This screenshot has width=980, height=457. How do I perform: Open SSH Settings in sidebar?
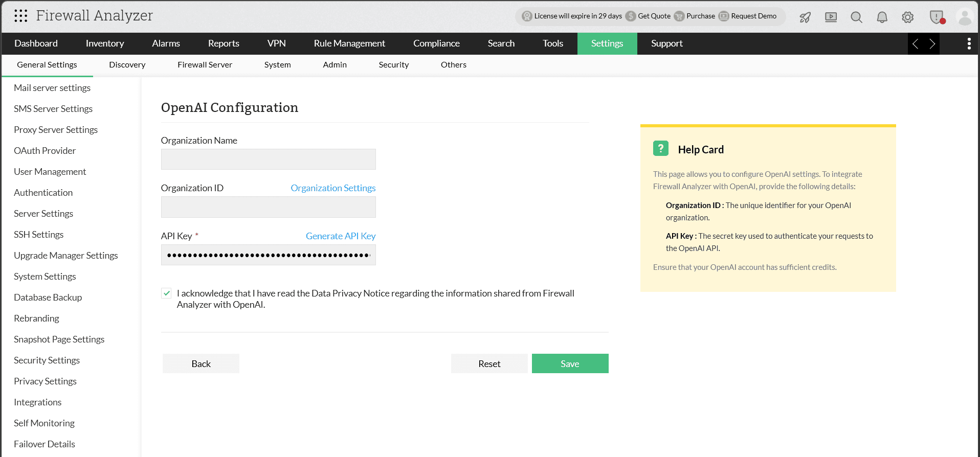38,235
